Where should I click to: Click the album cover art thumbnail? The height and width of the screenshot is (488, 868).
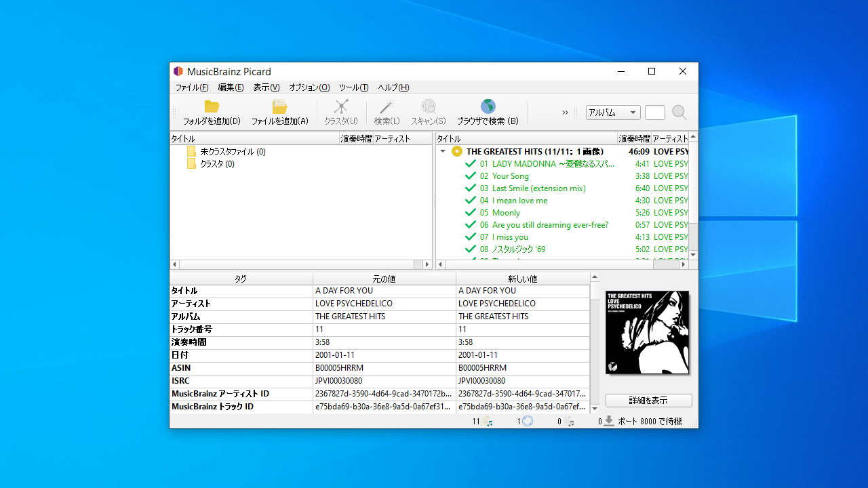[x=648, y=332]
